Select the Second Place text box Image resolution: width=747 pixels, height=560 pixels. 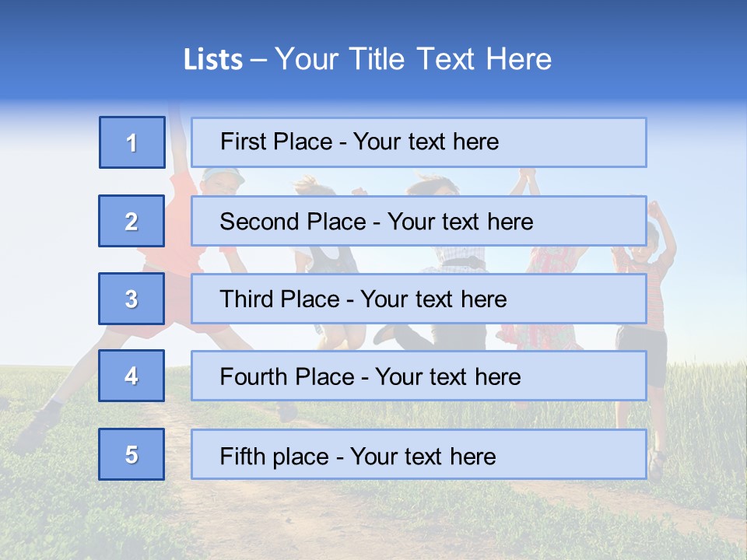(419, 221)
